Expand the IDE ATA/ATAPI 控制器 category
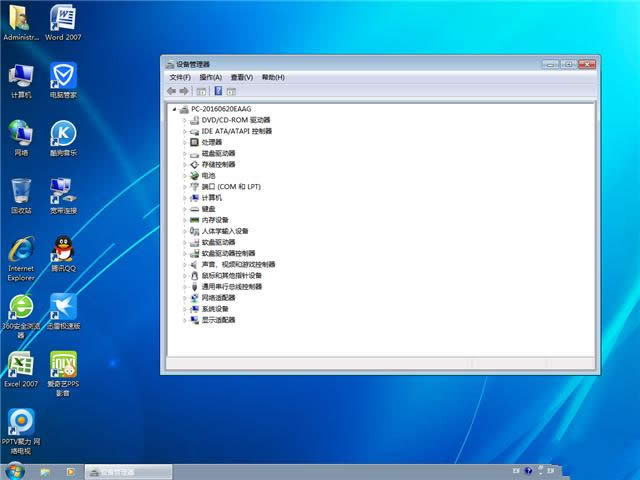640x480 pixels. [x=184, y=131]
